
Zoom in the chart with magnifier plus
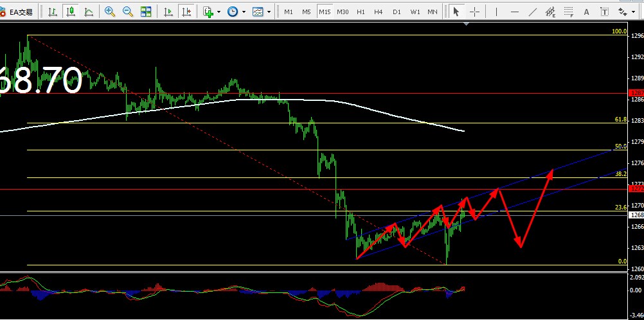pos(110,12)
